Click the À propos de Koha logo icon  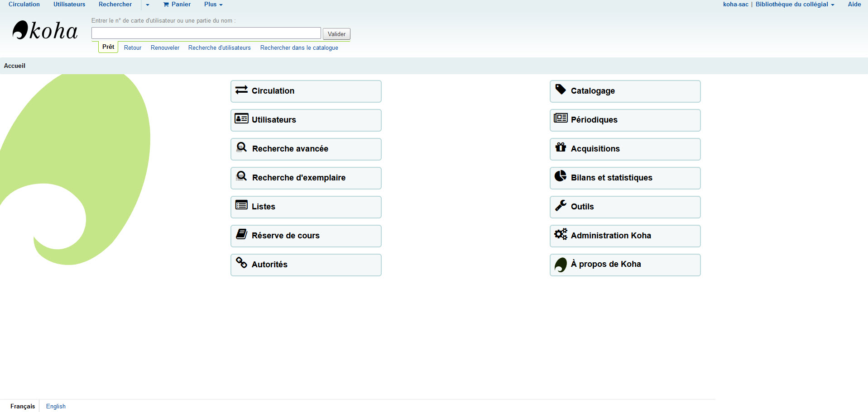[561, 265]
